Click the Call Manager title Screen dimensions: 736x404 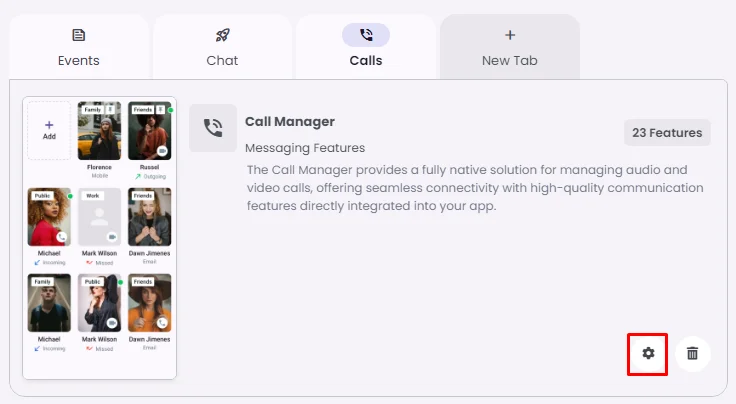point(289,122)
